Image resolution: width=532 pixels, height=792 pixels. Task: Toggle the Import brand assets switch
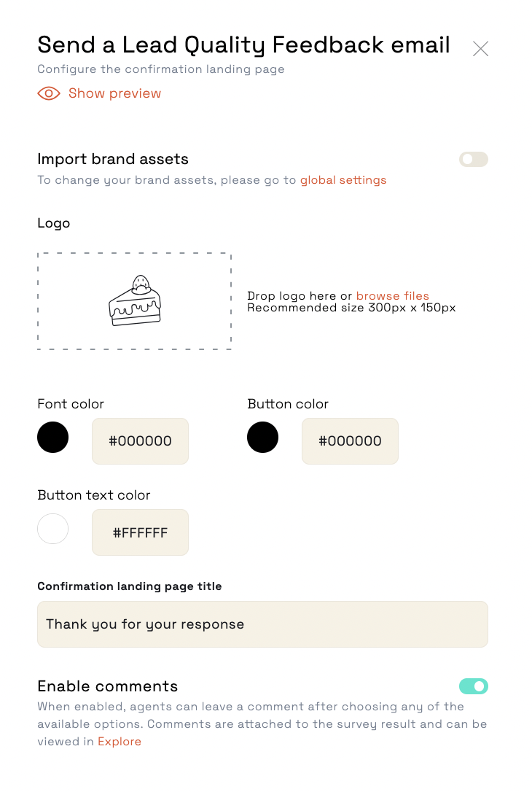point(474,159)
